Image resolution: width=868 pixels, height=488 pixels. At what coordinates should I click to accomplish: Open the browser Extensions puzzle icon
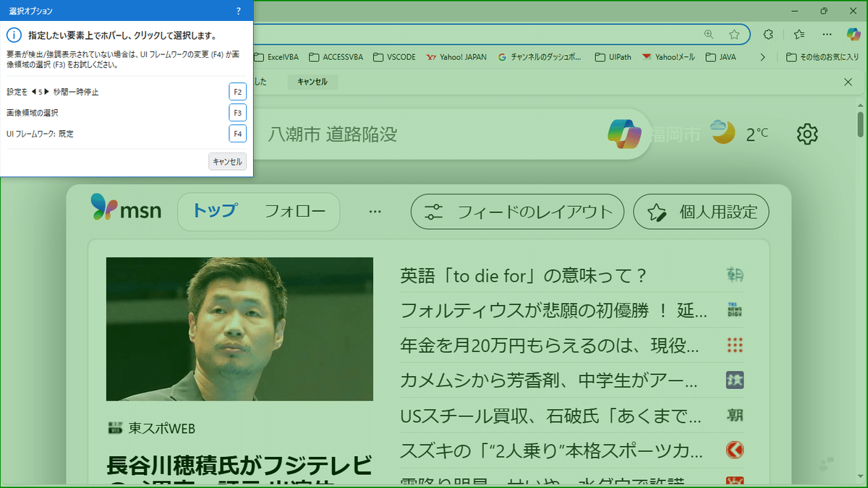(x=769, y=34)
